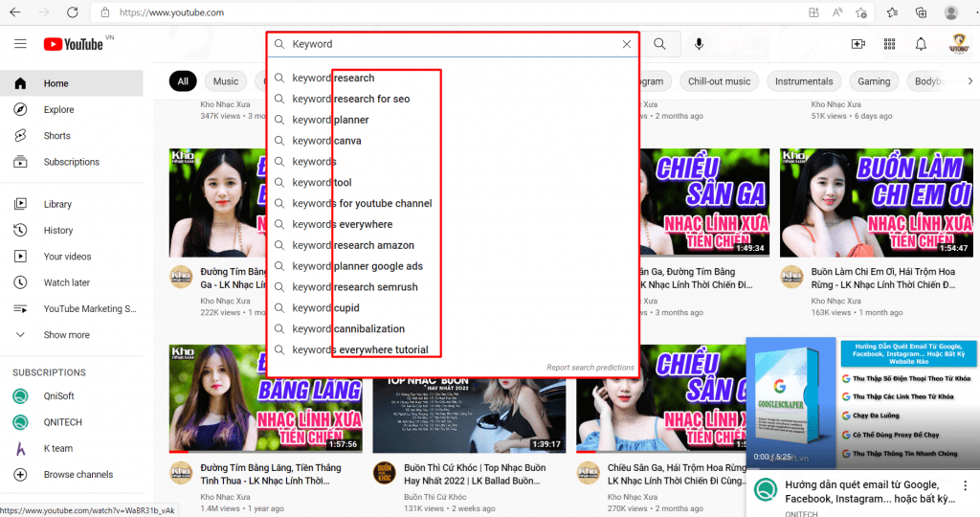Viewport: 980px width, 517px height.
Task: Click the address bar URL
Action: [171, 12]
